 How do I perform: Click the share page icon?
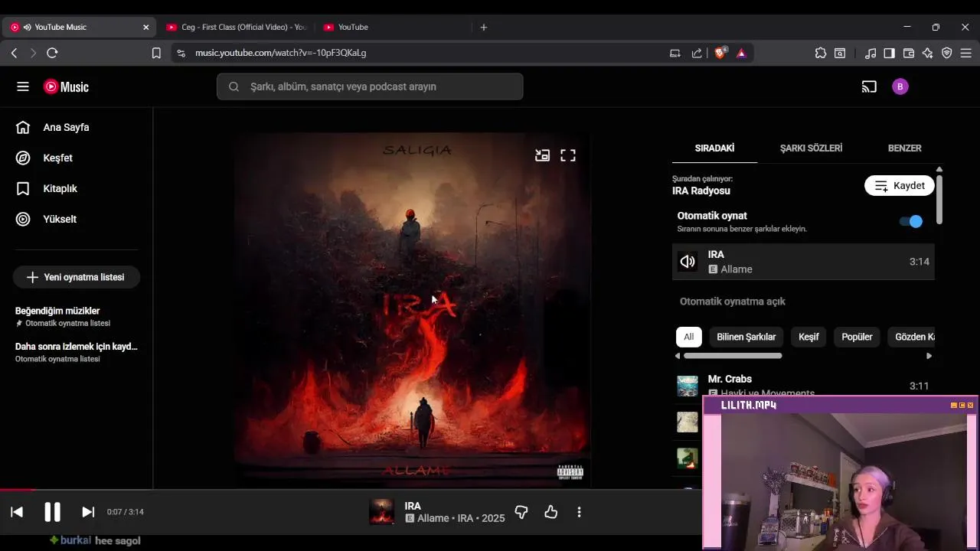click(697, 53)
